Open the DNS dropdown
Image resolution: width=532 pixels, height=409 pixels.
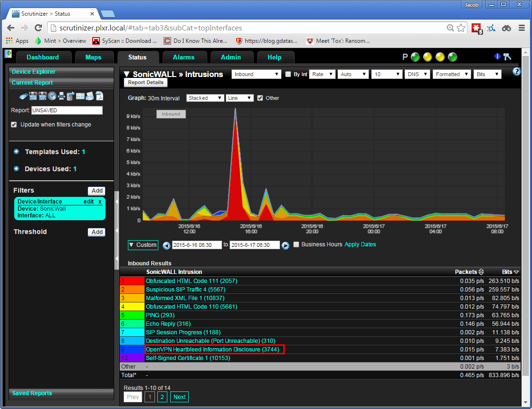tap(417, 74)
